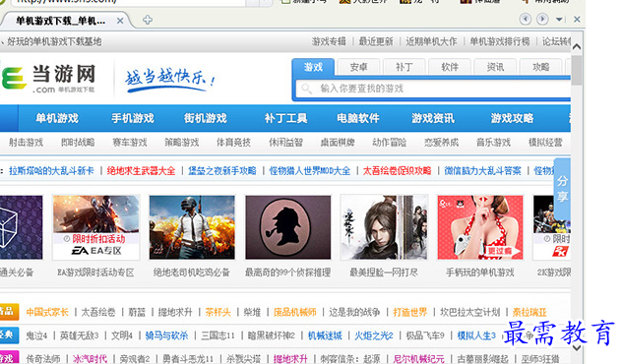The width and height of the screenshot is (623, 364).
Task: Go to the next tab with the right arrow
Action: 542,19
